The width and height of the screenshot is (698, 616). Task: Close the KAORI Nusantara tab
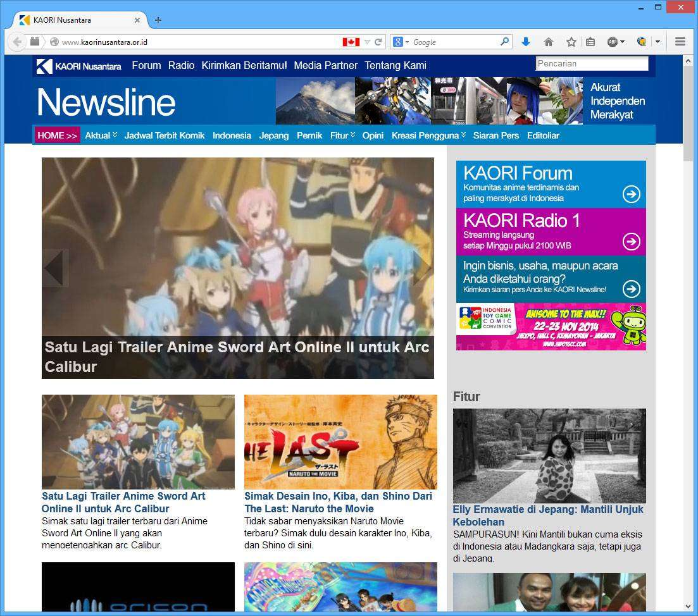[x=137, y=20]
